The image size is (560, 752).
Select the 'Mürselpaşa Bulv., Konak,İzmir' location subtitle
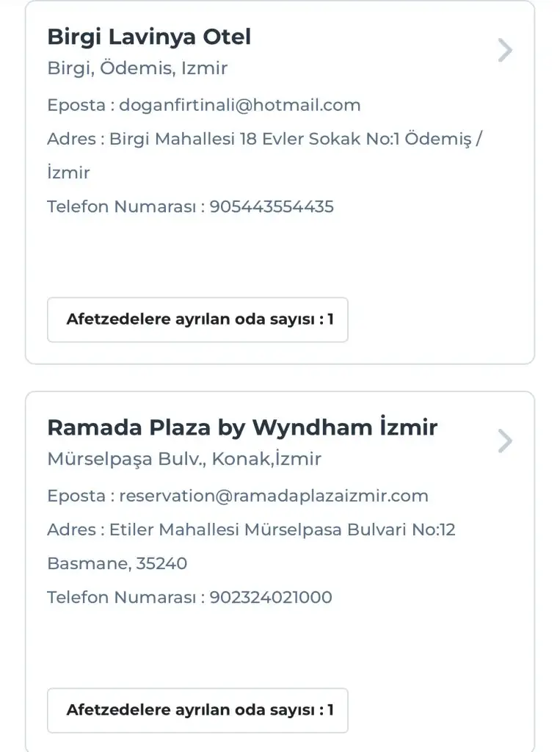coord(184,459)
